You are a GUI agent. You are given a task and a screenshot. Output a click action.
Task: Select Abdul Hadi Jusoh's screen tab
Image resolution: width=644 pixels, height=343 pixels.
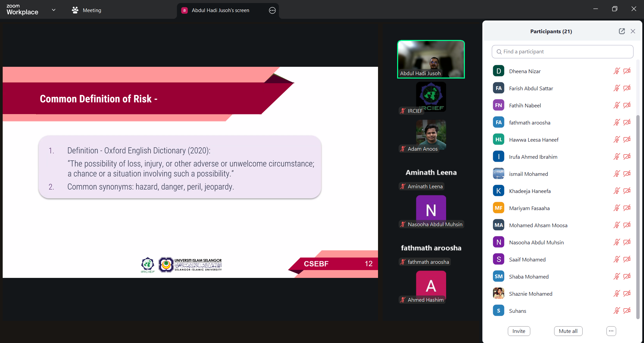pos(220,10)
